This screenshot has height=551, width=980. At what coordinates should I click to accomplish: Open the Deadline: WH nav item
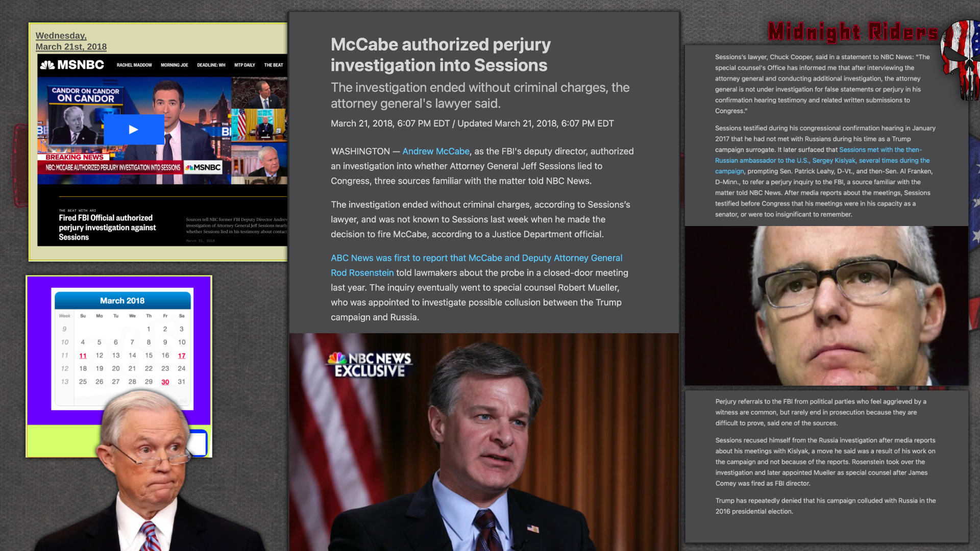pyautogui.click(x=211, y=65)
